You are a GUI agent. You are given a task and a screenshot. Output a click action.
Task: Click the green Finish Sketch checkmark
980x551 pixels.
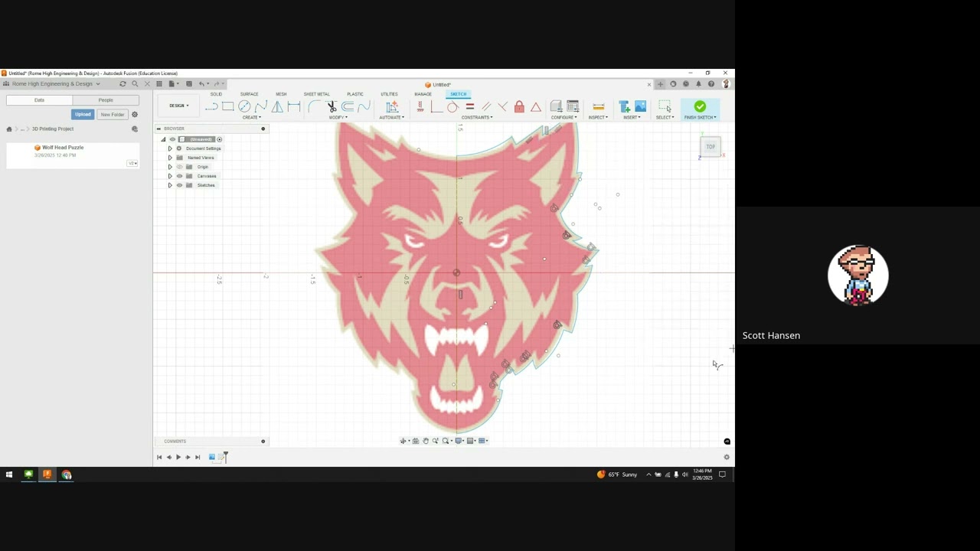(x=700, y=106)
